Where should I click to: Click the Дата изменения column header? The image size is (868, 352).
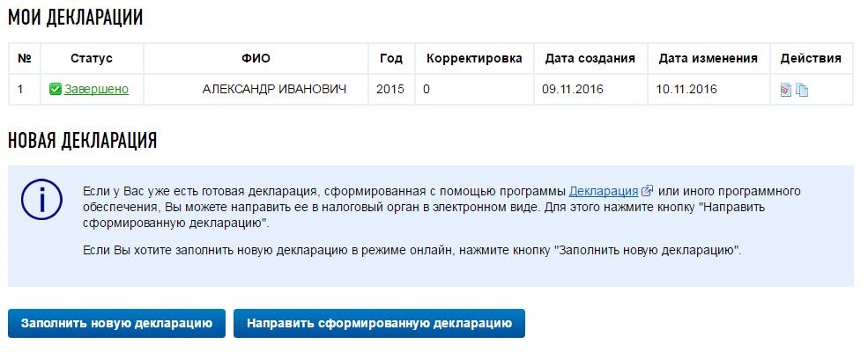708,59
